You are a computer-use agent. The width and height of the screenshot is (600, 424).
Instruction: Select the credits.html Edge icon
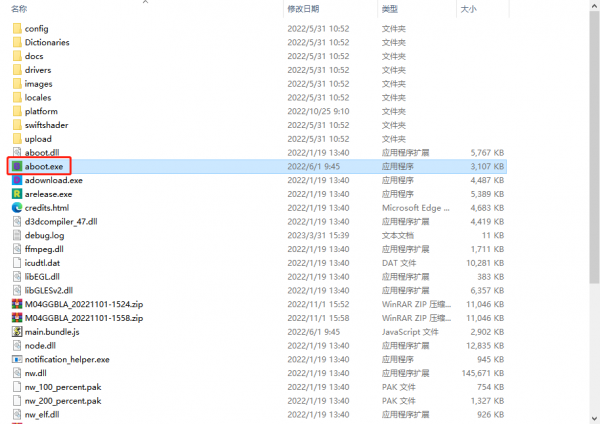[16, 208]
